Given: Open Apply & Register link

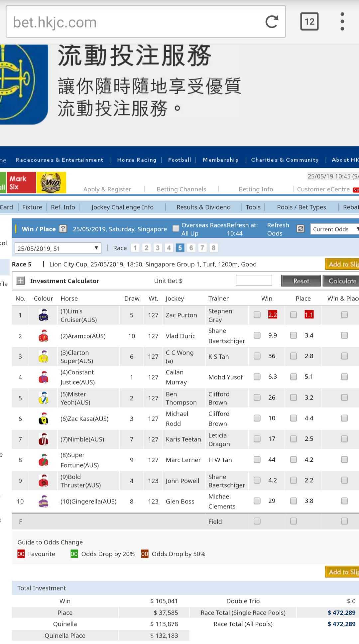Looking at the screenshot, I should tap(107, 189).
